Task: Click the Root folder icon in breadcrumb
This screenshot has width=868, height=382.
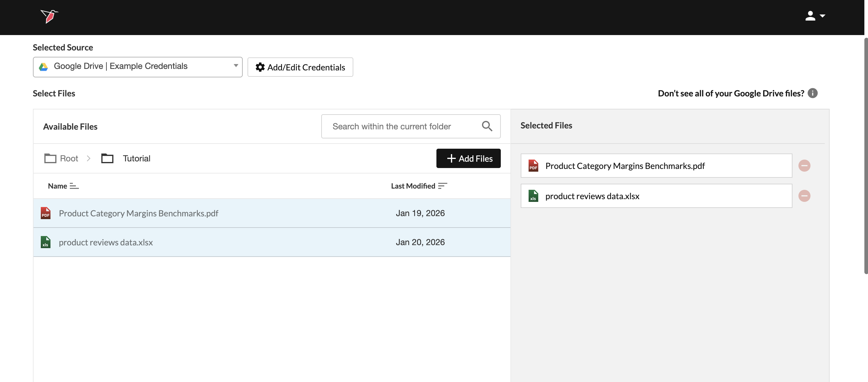Action: click(x=50, y=158)
